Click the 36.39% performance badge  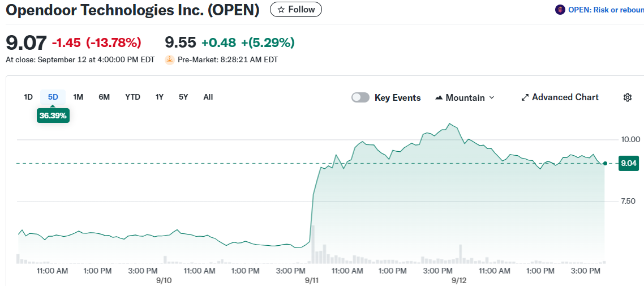(x=53, y=116)
